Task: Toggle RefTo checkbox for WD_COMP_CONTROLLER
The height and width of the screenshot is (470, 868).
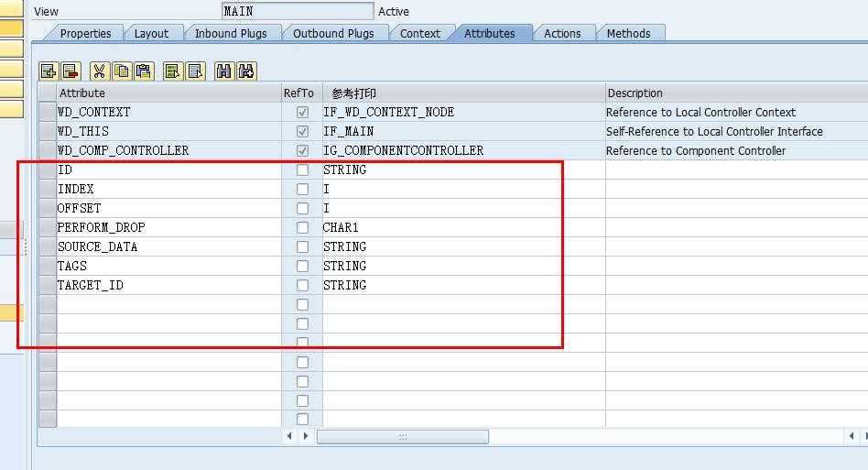Action: pos(302,150)
